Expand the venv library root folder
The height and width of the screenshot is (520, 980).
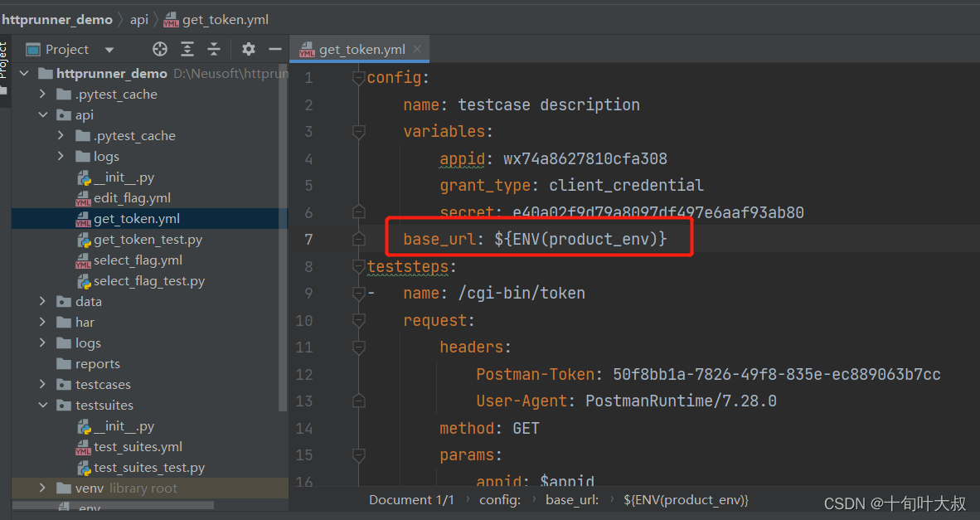pyautogui.click(x=42, y=488)
